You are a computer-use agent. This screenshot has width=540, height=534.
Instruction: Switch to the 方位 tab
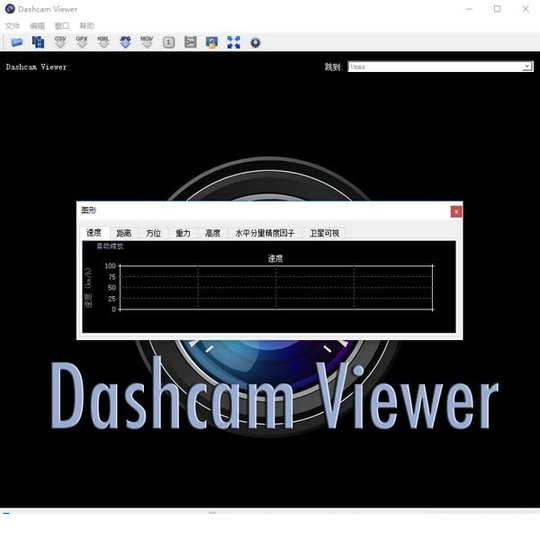coord(154,233)
